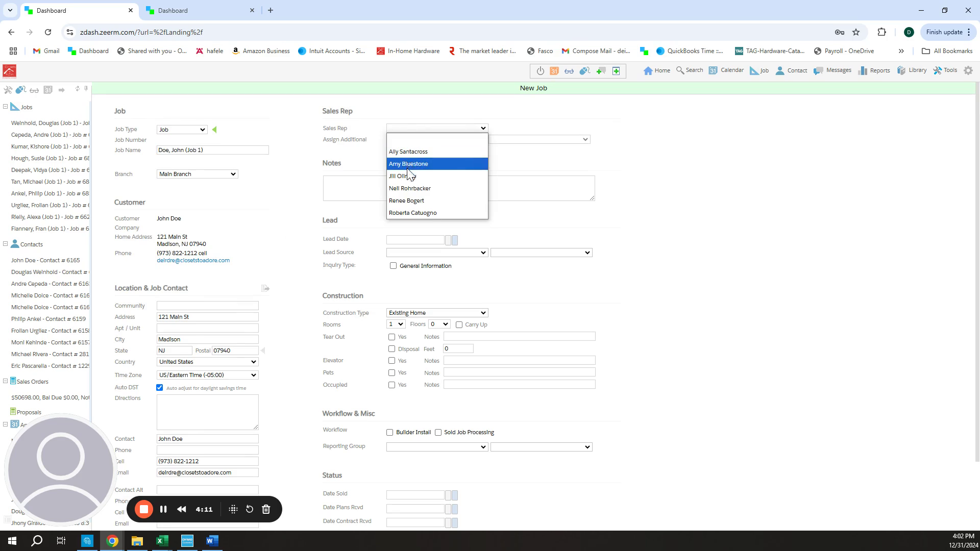Click the orange calendar icon in quick toolbar
This screenshot has width=980, height=551.
pos(554,71)
